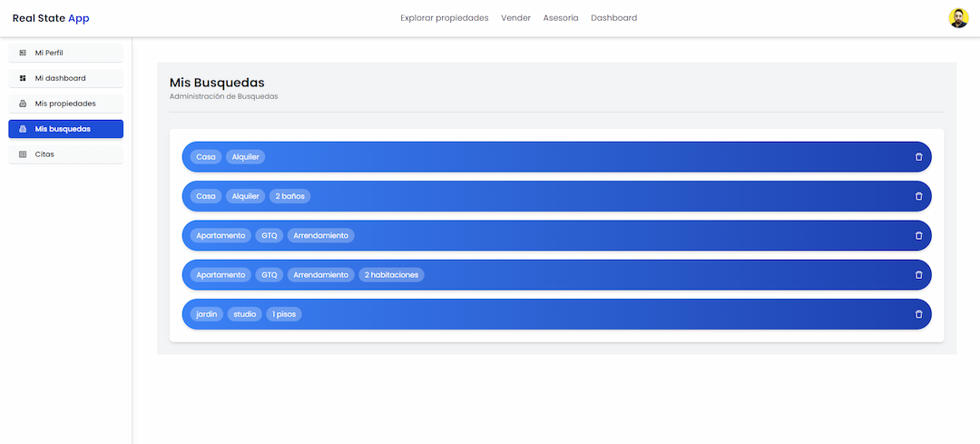The height and width of the screenshot is (444, 980).
Task: Click the "GTQ" tag in third search
Action: coord(269,235)
